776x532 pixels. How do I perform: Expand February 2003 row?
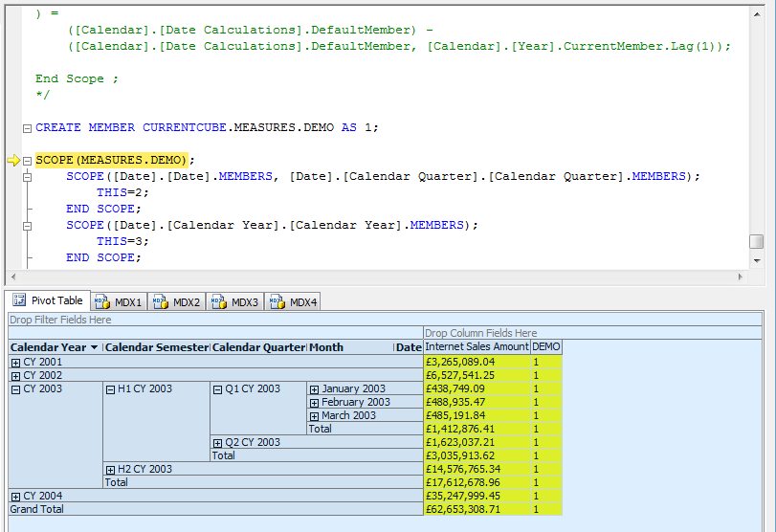314,403
